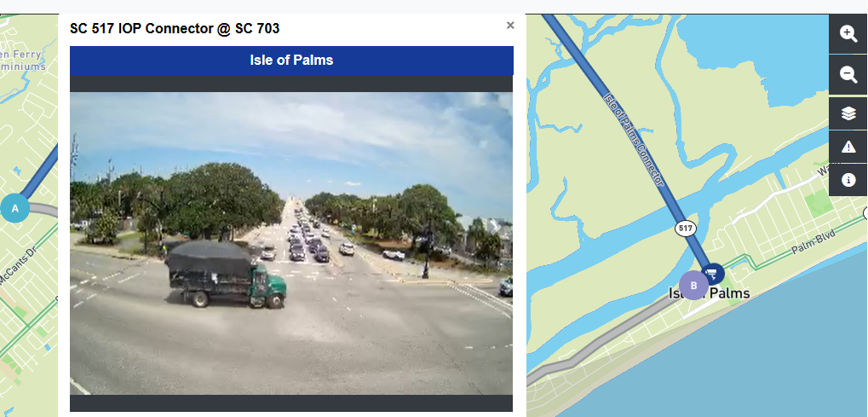Close the camera popup
Viewport: 868px width, 417px height.
(510, 26)
